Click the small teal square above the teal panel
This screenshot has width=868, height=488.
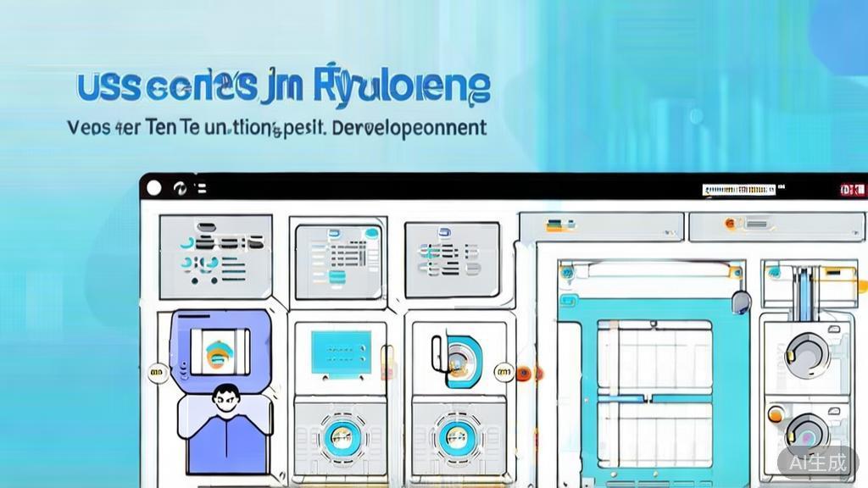point(567,301)
